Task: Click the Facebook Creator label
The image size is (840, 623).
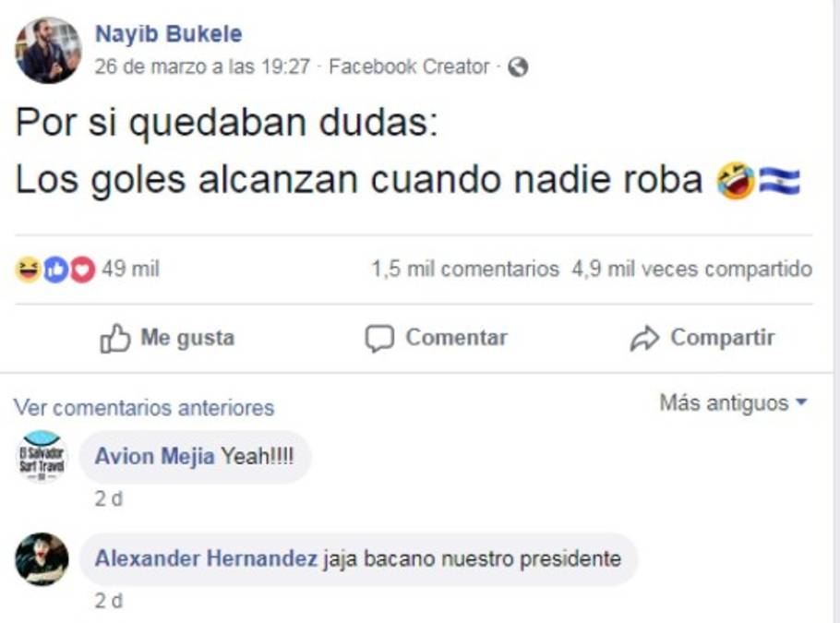Action: (x=409, y=67)
